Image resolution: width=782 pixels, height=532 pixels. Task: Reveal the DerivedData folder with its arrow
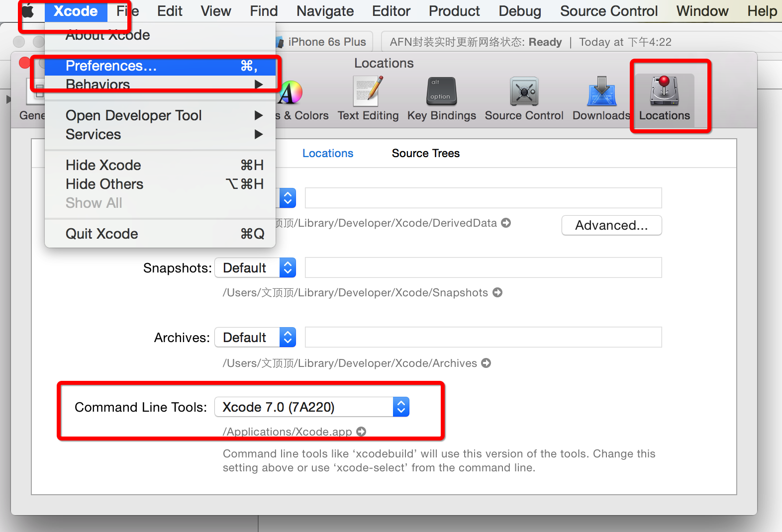coord(506,223)
